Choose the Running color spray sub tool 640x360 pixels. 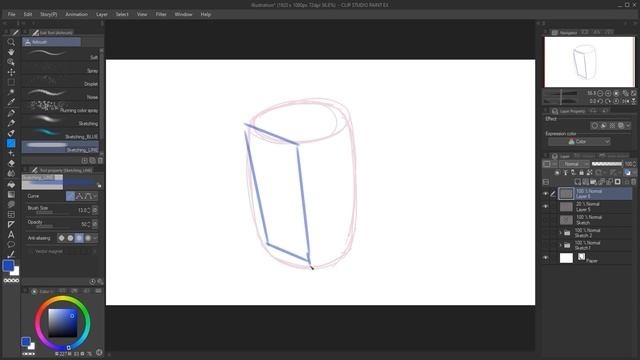(60, 107)
